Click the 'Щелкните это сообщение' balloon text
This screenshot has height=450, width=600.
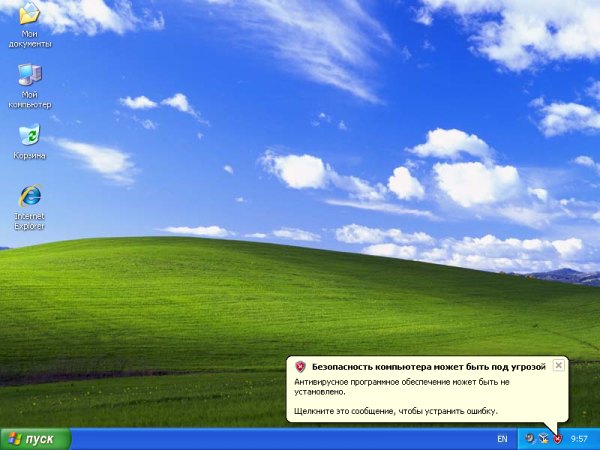coord(396,411)
